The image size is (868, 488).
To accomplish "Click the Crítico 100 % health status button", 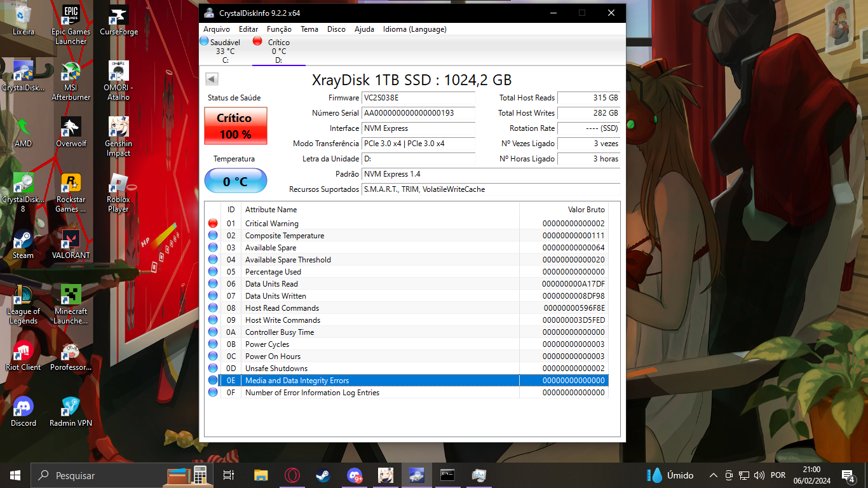I will pos(236,126).
